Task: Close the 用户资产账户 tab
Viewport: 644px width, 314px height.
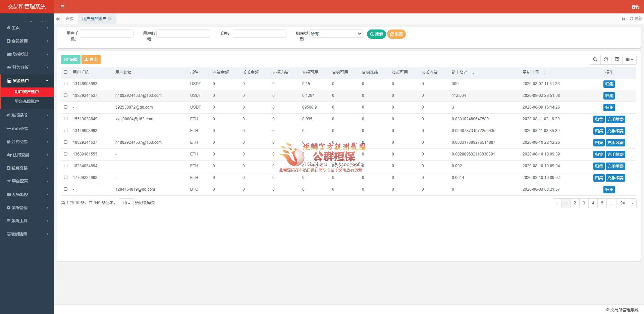Action: [x=110, y=19]
